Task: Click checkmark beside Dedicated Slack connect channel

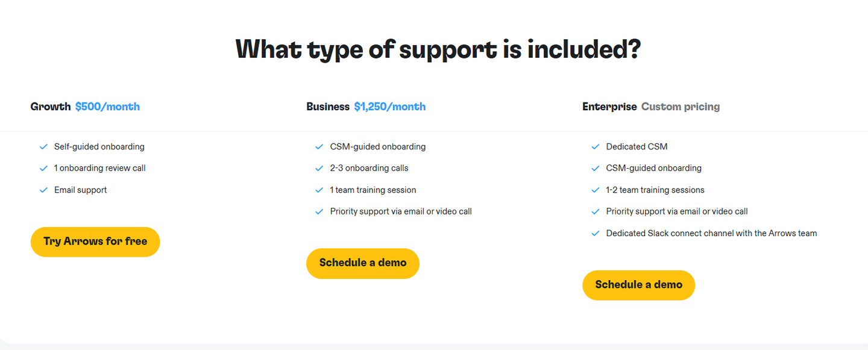Action: (596, 234)
